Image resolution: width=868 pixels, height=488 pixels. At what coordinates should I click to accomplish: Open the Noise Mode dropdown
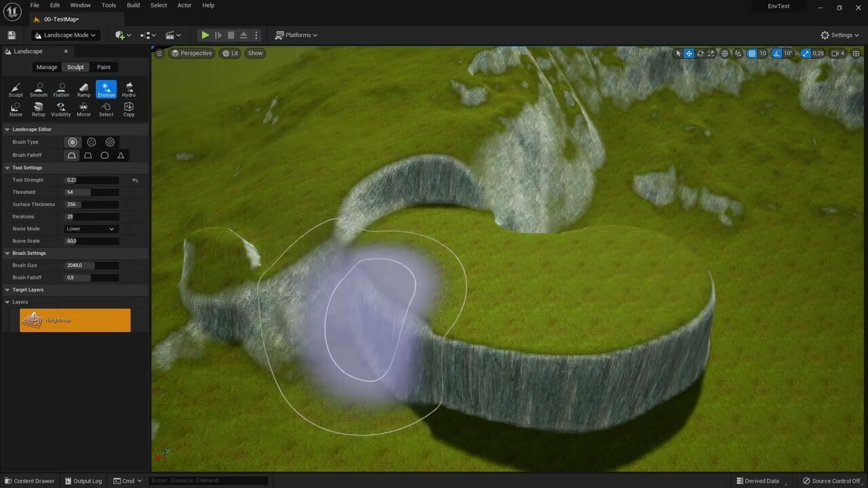pos(91,228)
